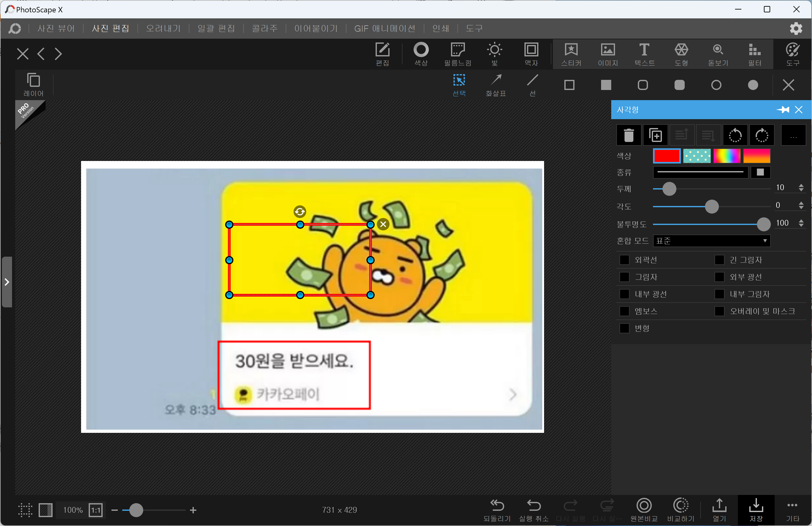Open the line type (종류) dropdown
This screenshot has width=812, height=526.
(700, 172)
